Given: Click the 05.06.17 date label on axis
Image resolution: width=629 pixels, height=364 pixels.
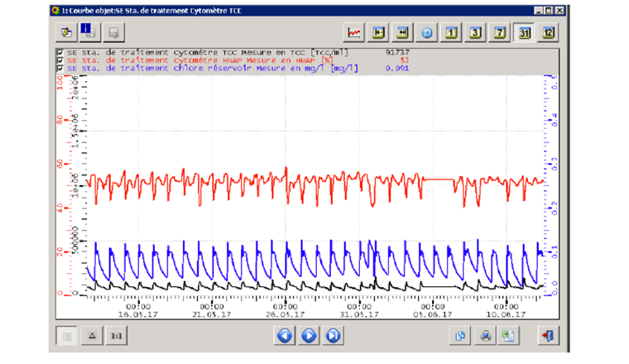Looking at the screenshot, I should tap(432, 314).
